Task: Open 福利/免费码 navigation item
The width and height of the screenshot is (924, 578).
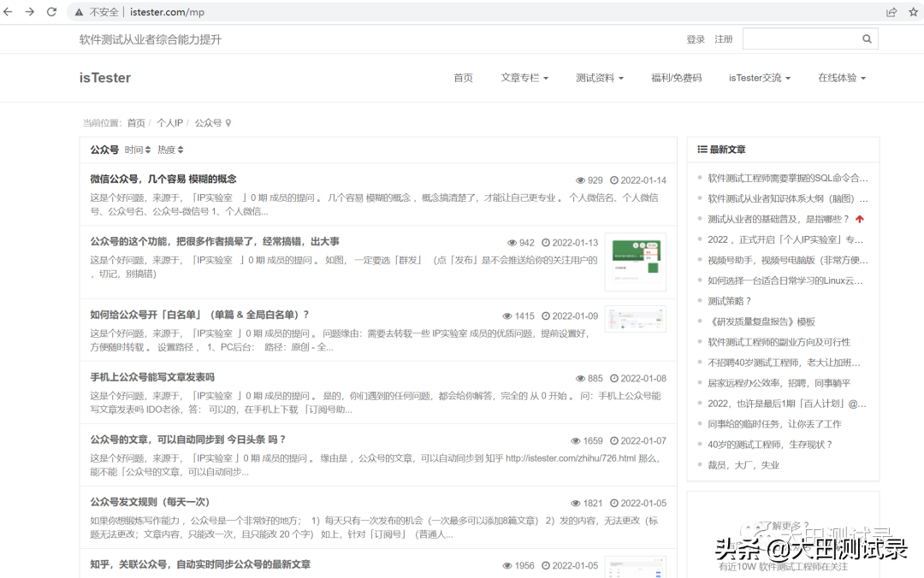Action: pos(676,78)
